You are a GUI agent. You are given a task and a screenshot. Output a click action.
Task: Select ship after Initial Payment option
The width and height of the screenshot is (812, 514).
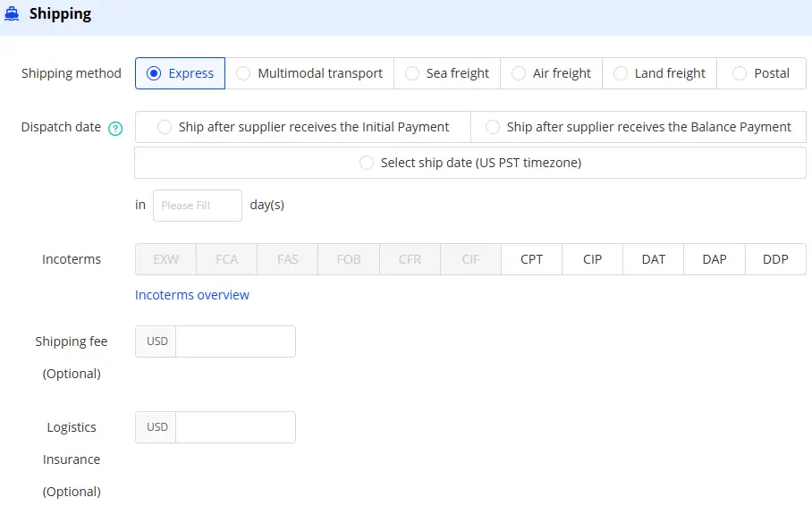[x=302, y=127]
